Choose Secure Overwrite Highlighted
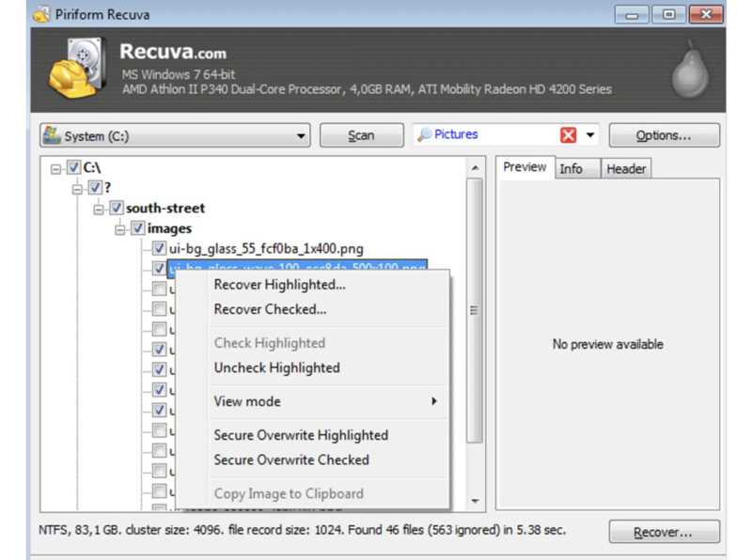 [301, 435]
